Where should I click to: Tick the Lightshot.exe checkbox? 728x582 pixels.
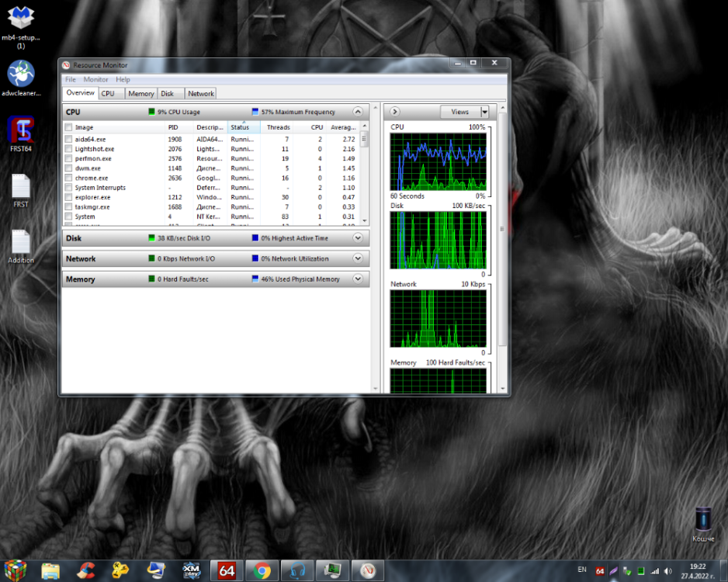pos(69,149)
